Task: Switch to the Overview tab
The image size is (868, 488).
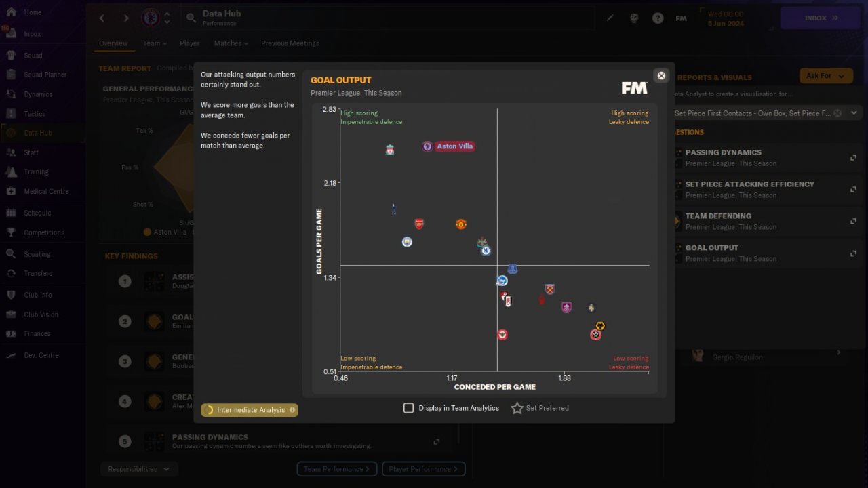Action: [113, 43]
